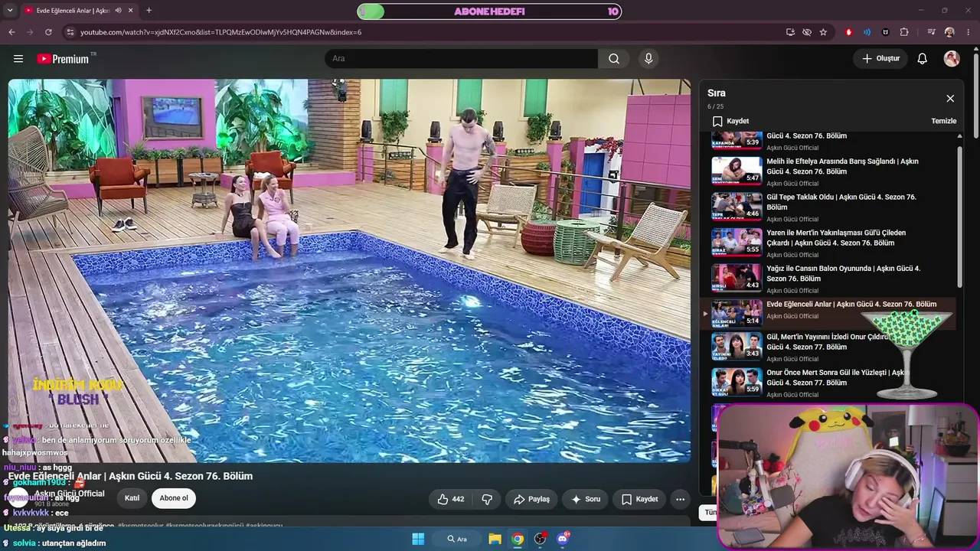The height and width of the screenshot is (551, 980).
Task: Click the magnifier search button
Action: pyautogui.click(x=614, y=59)
